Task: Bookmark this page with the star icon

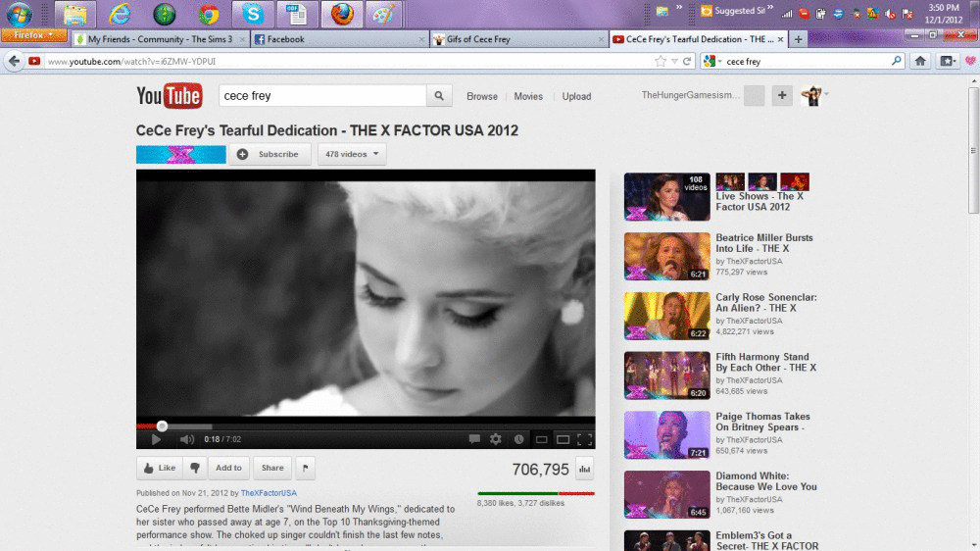Action: click(x=661, y=61)
